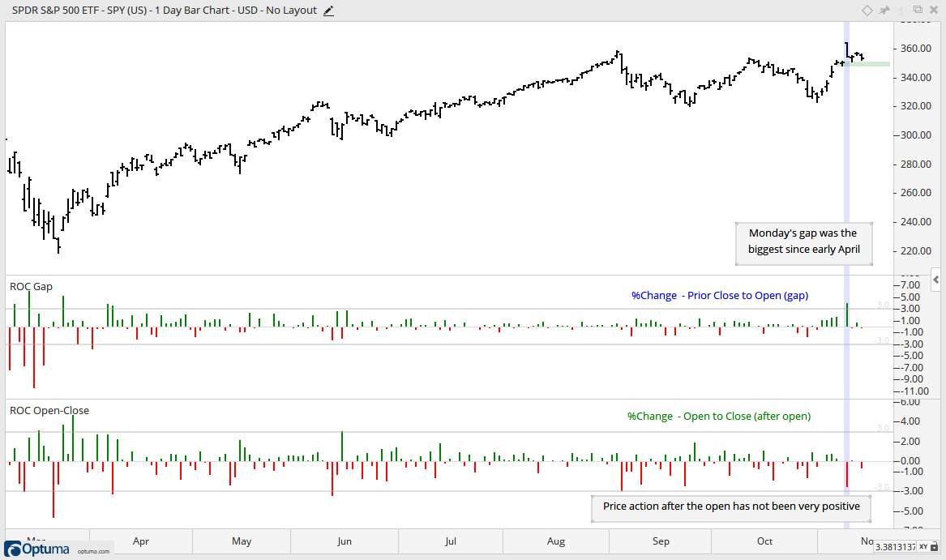Click the green shaded gap zone near 350
946x560 pixels.
(x=867, y=63)
